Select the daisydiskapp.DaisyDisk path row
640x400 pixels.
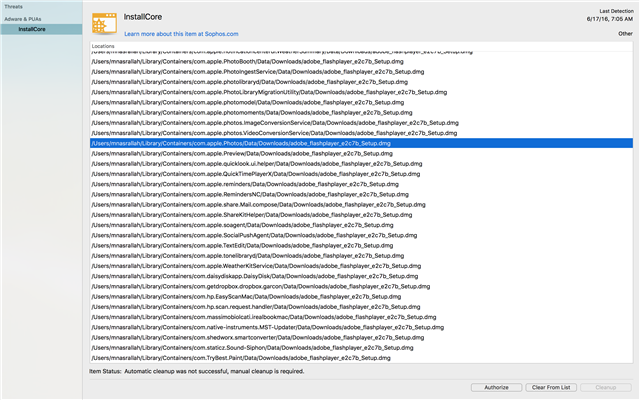[x=361, y=276]
